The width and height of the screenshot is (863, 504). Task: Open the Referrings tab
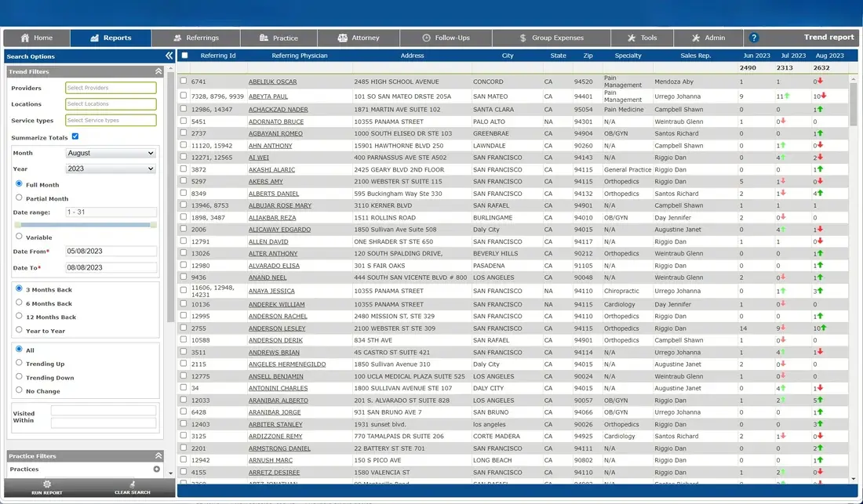pyautogui.click(x=196, y=38)
